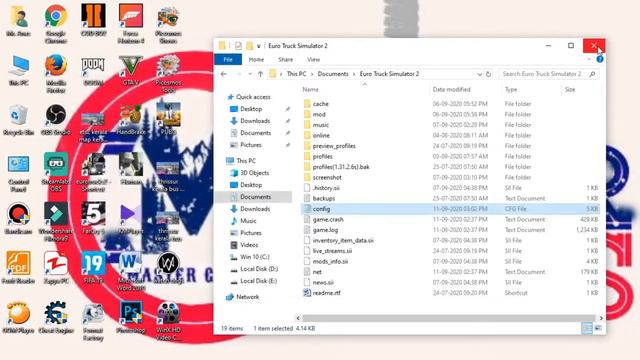Open the Cheat Engine desktop shortcut
This screenshot has width=640, height=360.
(x=56, y=318)
